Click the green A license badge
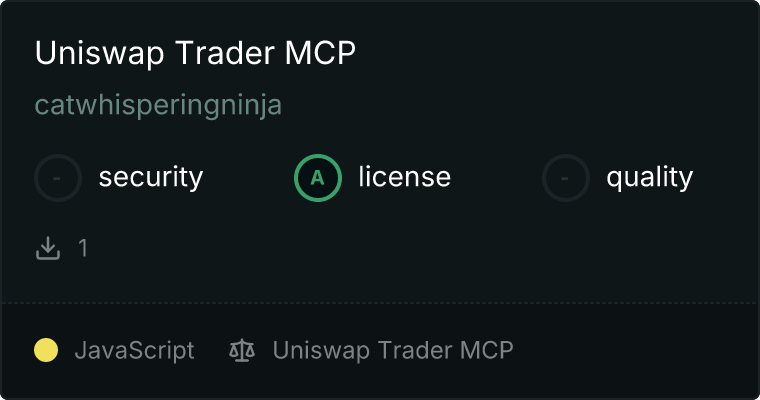This screenshot has width=760, height=400. (318, 178)
